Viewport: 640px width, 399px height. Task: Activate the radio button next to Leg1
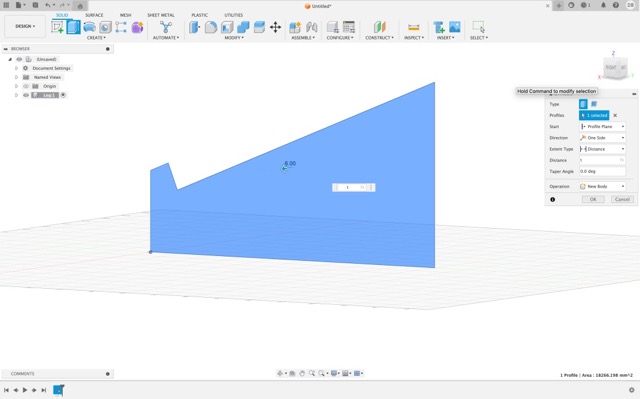pyautogui.click(x=63, y=95)
